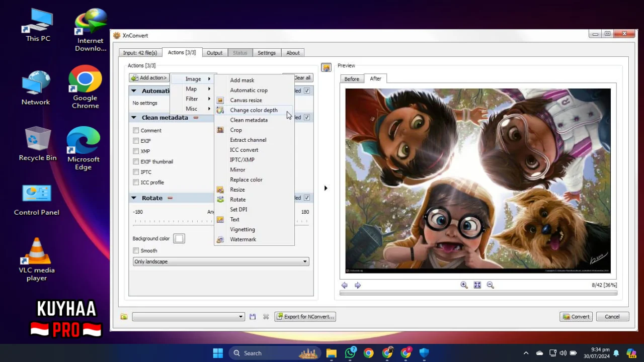Remove the Clean metadata action
The image size is (644, 362).
[196, 118]
